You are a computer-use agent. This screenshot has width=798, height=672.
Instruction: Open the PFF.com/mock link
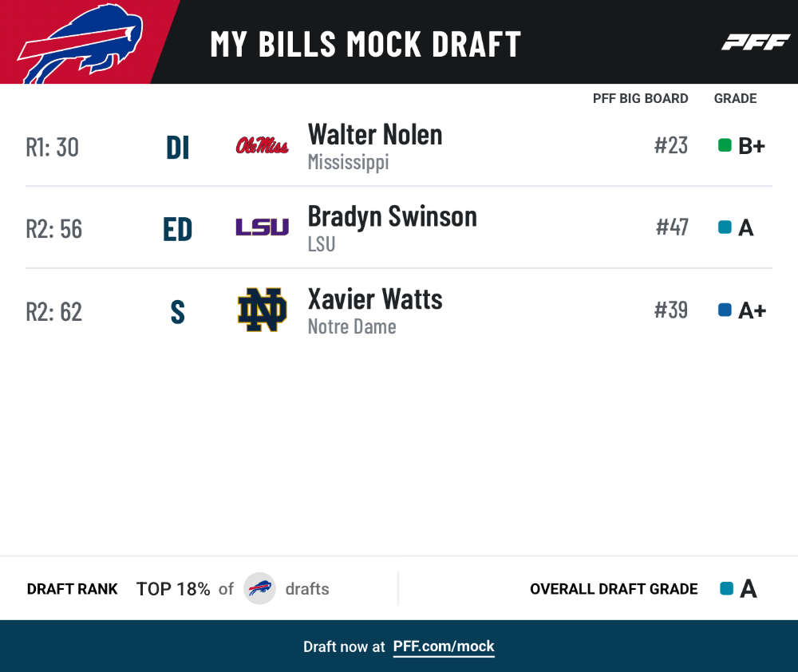444,646
